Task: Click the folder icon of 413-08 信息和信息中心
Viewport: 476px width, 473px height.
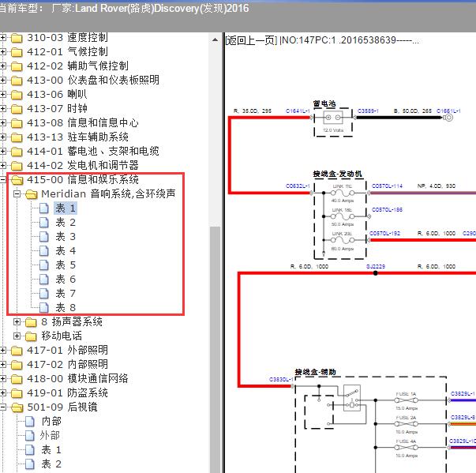Action: [x=17, y=123]
